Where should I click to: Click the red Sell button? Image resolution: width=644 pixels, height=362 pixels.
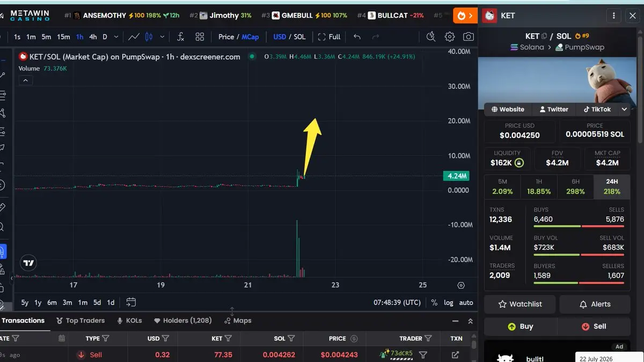coord(594,326)
